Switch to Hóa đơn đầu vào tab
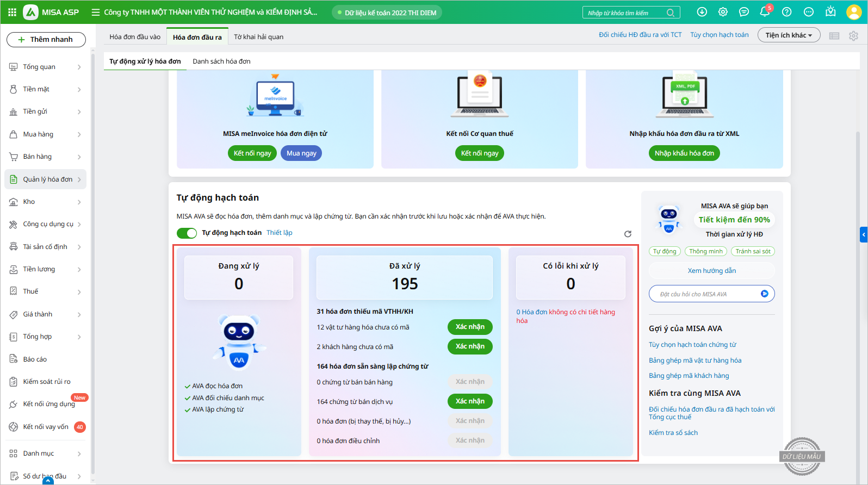The height and width of the screenshot is (485, 868). [135, 37]
